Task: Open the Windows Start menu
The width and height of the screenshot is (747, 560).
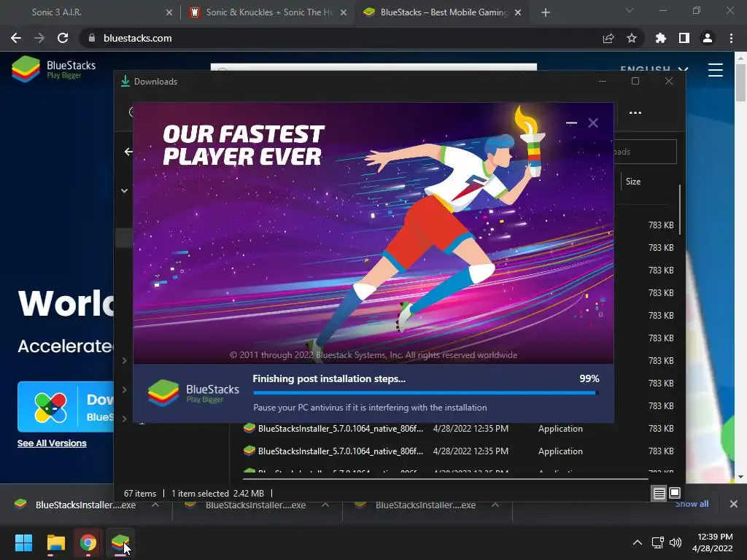Action: pyautogui.click(x=23, y=542)
